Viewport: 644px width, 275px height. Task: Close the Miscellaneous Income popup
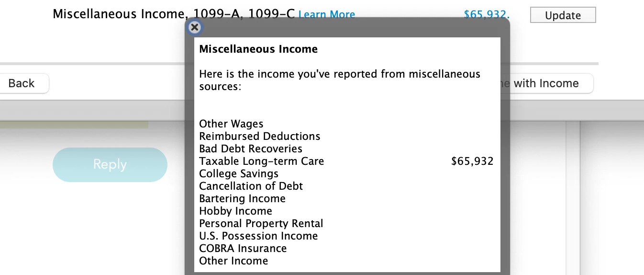click(194, 27)
